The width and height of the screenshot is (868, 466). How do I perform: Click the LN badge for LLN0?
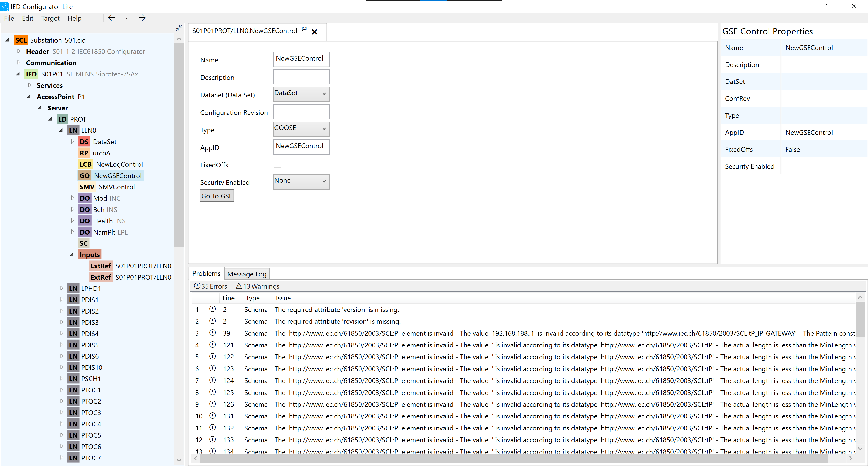(73, 131)
